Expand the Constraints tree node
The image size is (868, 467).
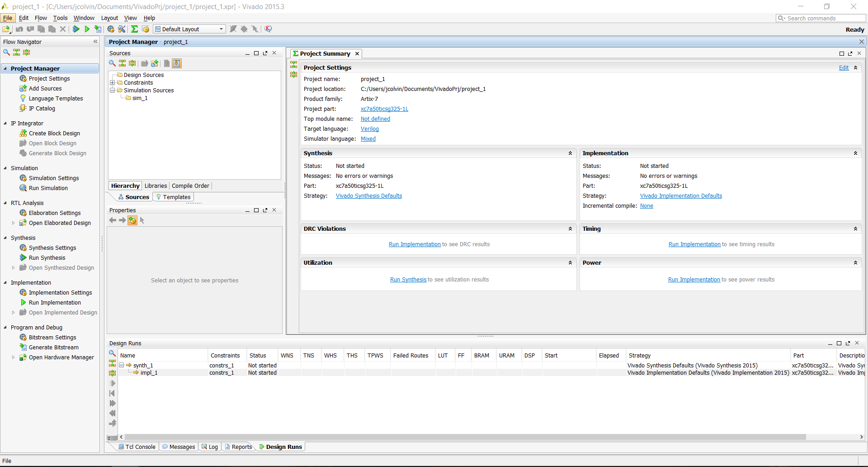click(x=113, y=83)
